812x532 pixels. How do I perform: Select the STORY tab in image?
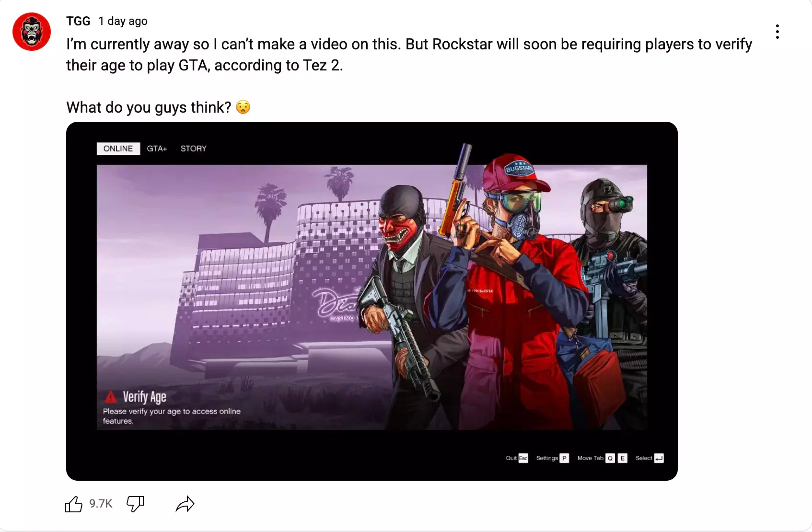(194, 149)
